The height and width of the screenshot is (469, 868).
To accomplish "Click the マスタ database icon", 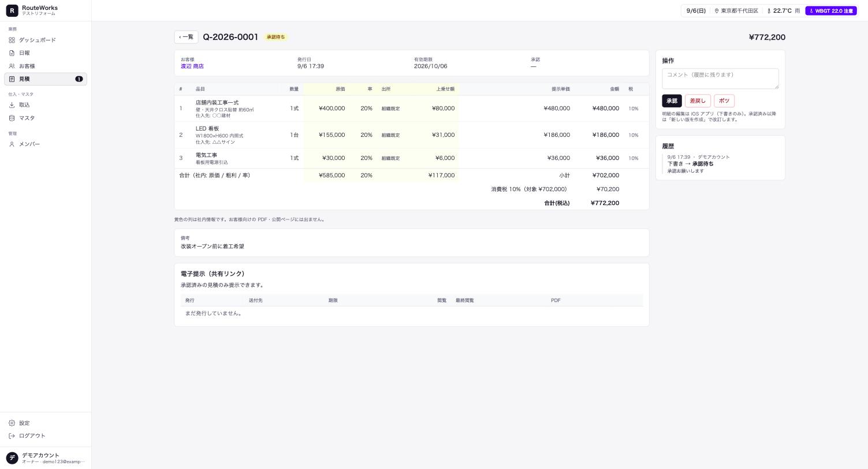I will [x=12, y=118].
